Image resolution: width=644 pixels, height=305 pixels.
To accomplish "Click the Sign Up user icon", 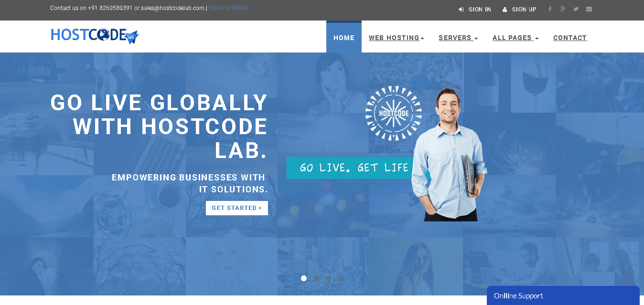I will pyautogui.click(x=504, y=10).
